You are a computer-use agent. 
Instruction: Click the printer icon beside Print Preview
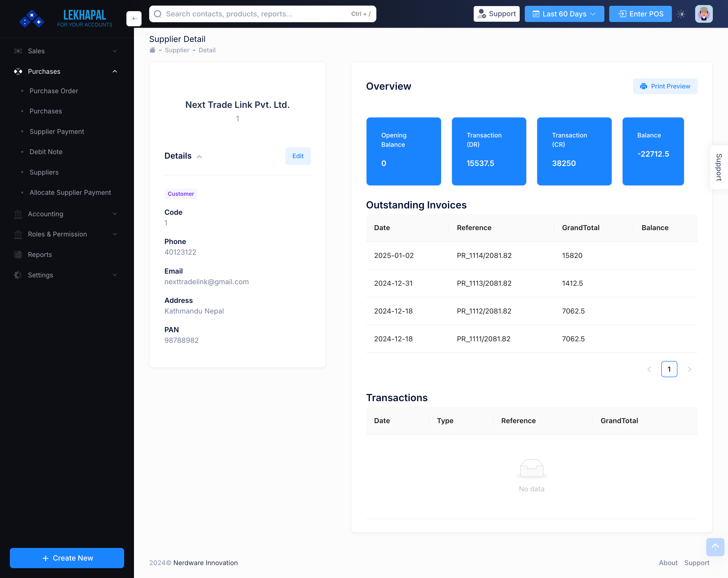(x=643, y=86)
